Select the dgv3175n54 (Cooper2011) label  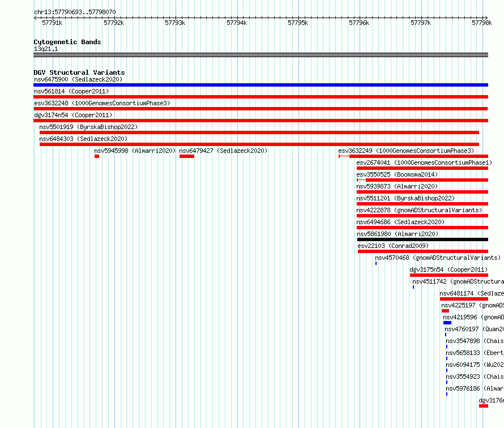pyautogui.click(x=449, y=269)
